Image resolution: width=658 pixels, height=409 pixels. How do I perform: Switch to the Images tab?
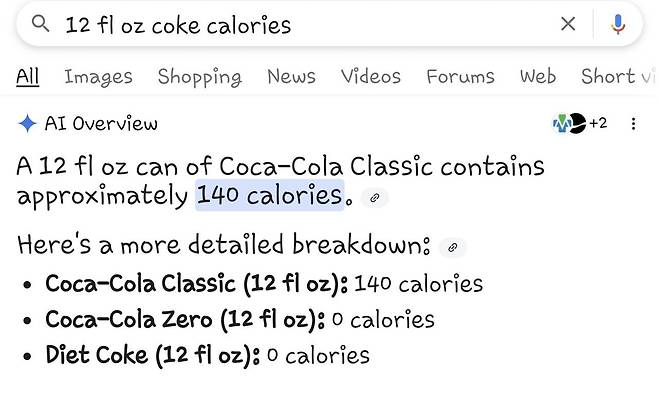point(98,76)
